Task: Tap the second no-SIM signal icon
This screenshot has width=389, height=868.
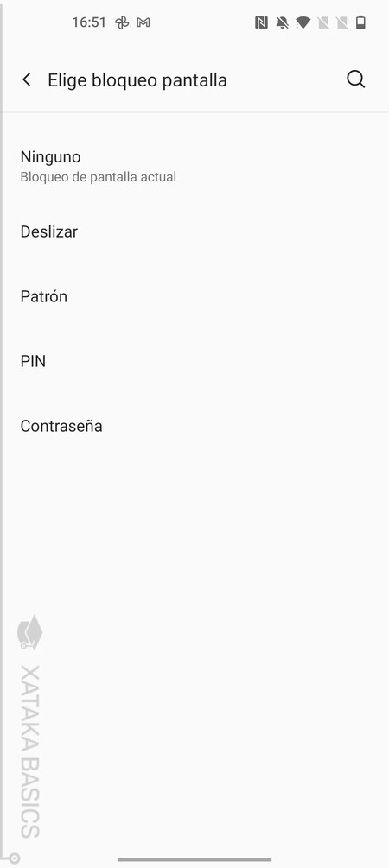Action: [342, 22]
